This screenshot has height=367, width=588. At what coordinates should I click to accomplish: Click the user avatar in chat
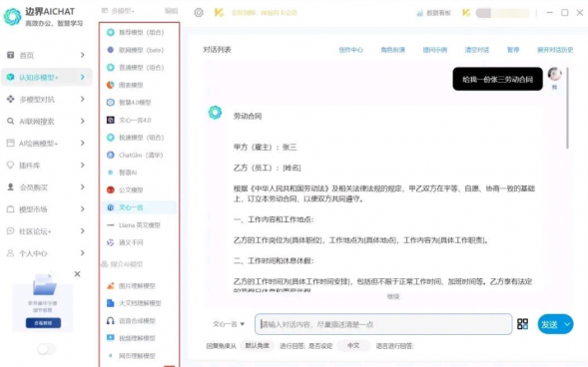click(x=554, y=74)
